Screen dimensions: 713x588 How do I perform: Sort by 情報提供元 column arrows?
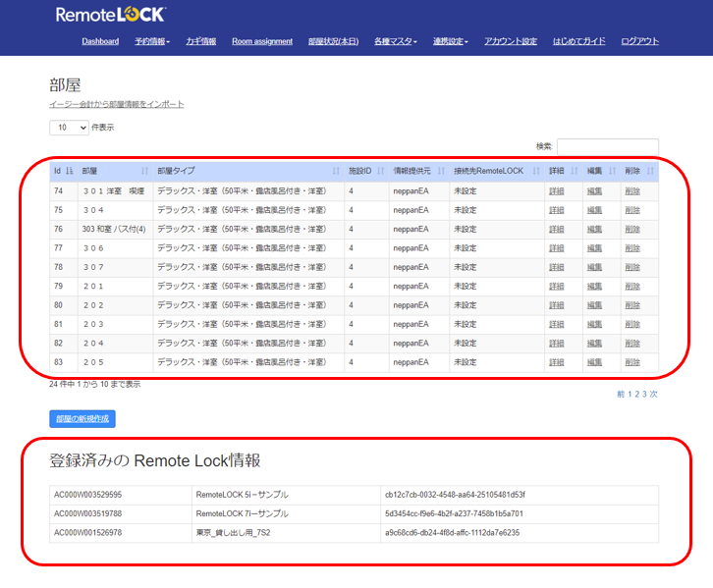coord(441,171)
